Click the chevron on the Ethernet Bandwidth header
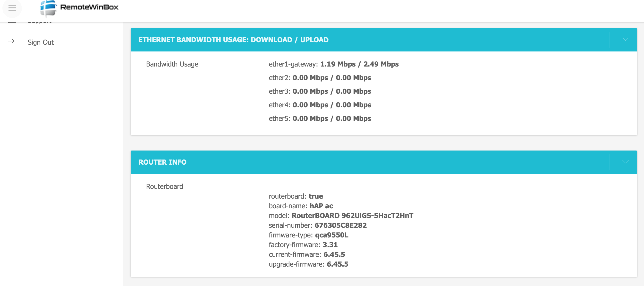Image resolution: width=644 pixels, height=286 pixels. (626, 40)
